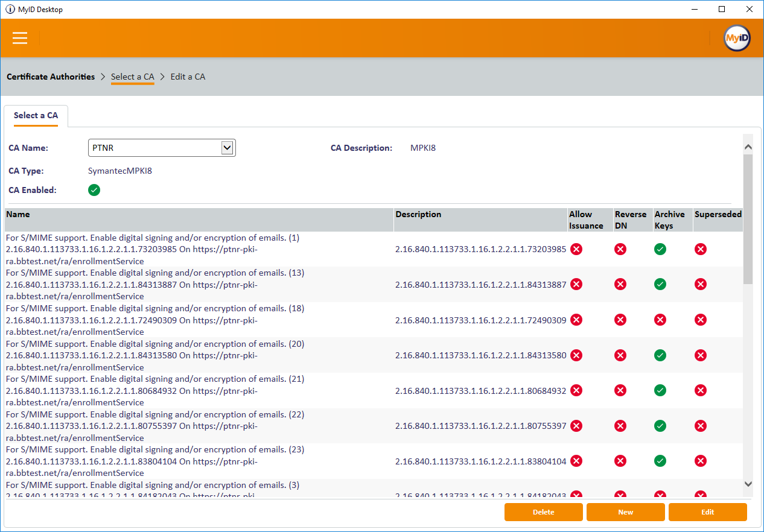Click 'Select a CA' breadcrumb step
The width and height of the screenshot is (764, 532).
point(133,77)
